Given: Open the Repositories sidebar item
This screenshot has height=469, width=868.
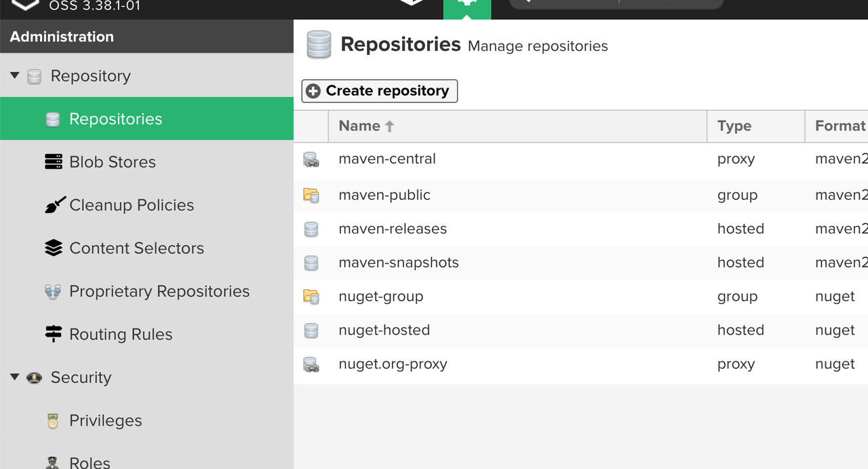Looking at the screenshot, I should click(x=146, y=119).
